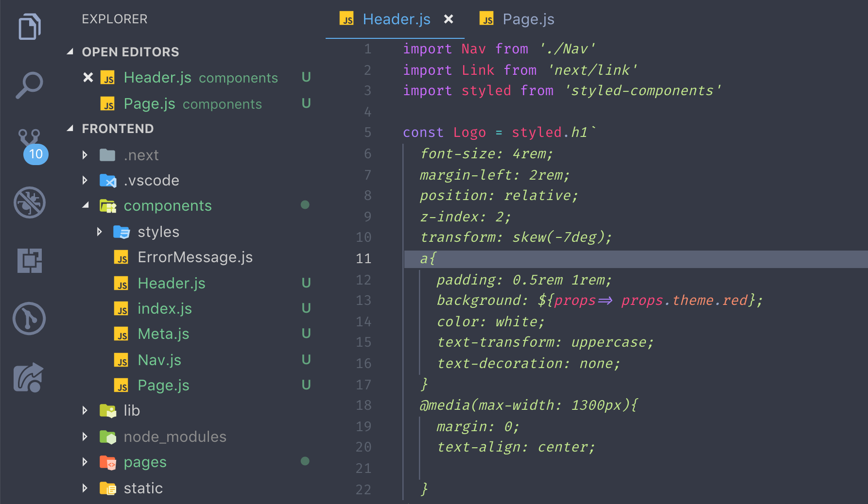Screen dimensions: 868x504
Task: Open the Search view in activity bar
Action: [29, 85]
